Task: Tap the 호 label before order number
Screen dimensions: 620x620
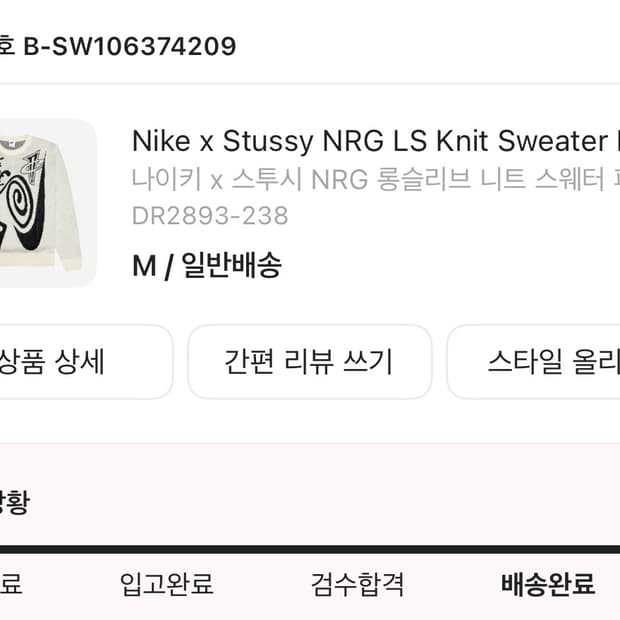Action: click(x=7, y=46)
